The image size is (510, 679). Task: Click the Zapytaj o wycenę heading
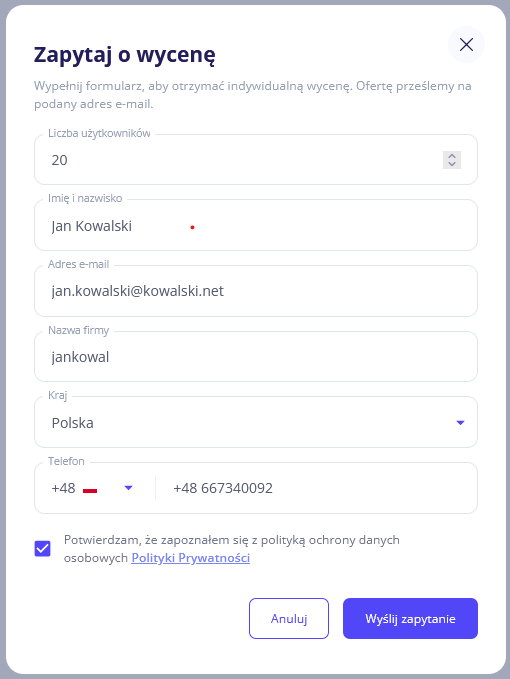pos(125,55)
